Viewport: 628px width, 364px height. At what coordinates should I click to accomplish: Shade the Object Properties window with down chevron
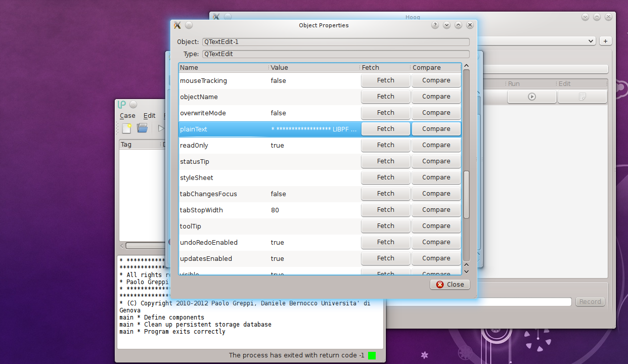point(446,25)
